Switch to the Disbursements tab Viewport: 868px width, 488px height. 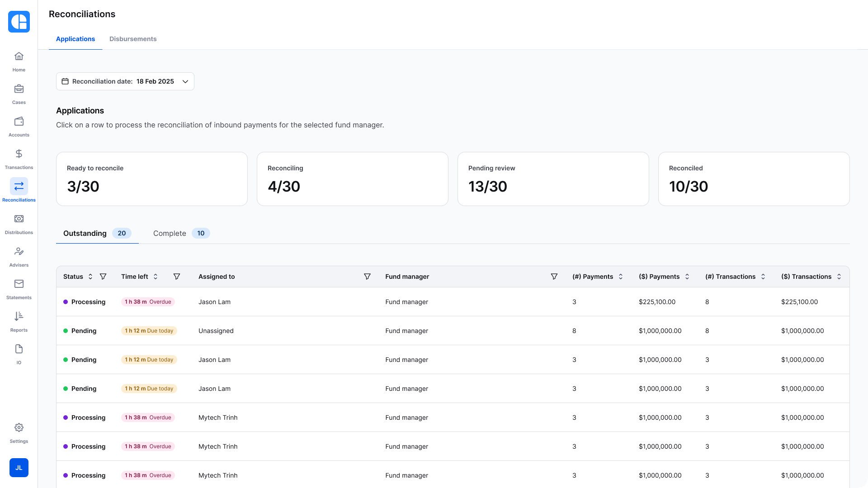[x=133, y=39]
